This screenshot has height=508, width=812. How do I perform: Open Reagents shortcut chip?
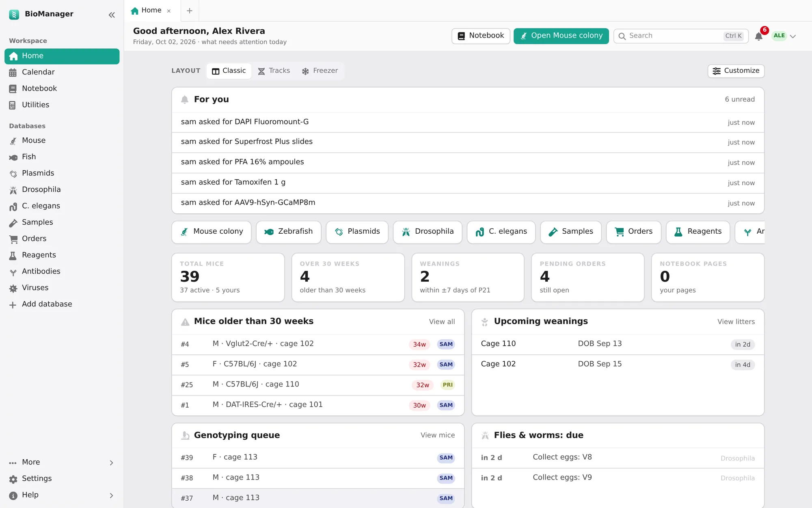(x=698, y=232)
